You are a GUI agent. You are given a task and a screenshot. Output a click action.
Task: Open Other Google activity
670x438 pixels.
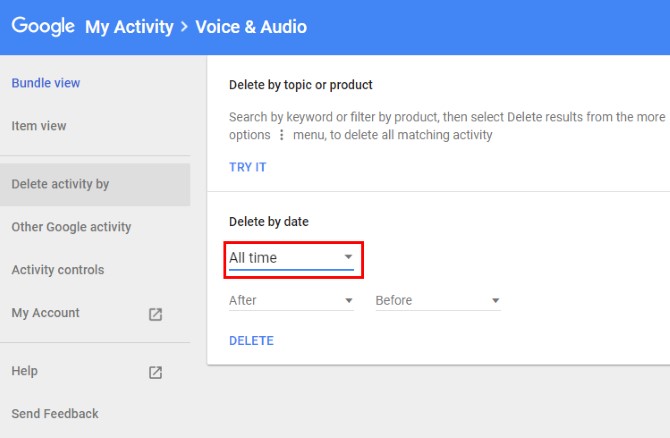coord(71,227)
